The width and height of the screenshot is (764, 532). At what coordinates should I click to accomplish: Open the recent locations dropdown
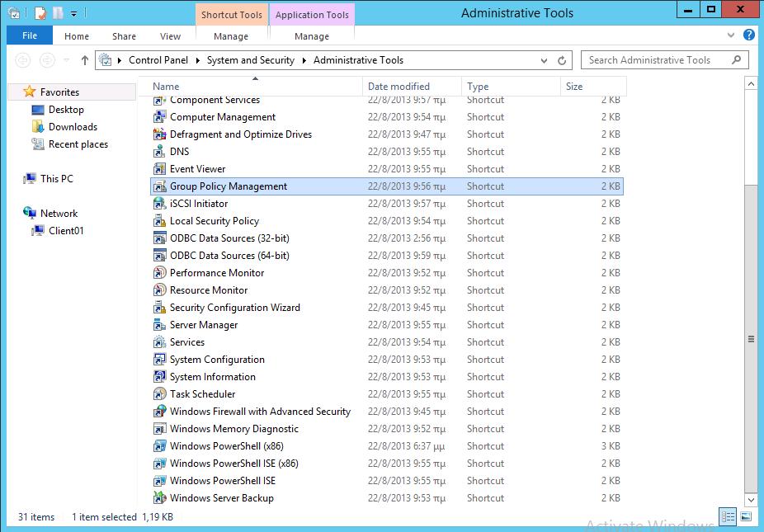pyautogui.click(x=67, y=60)
